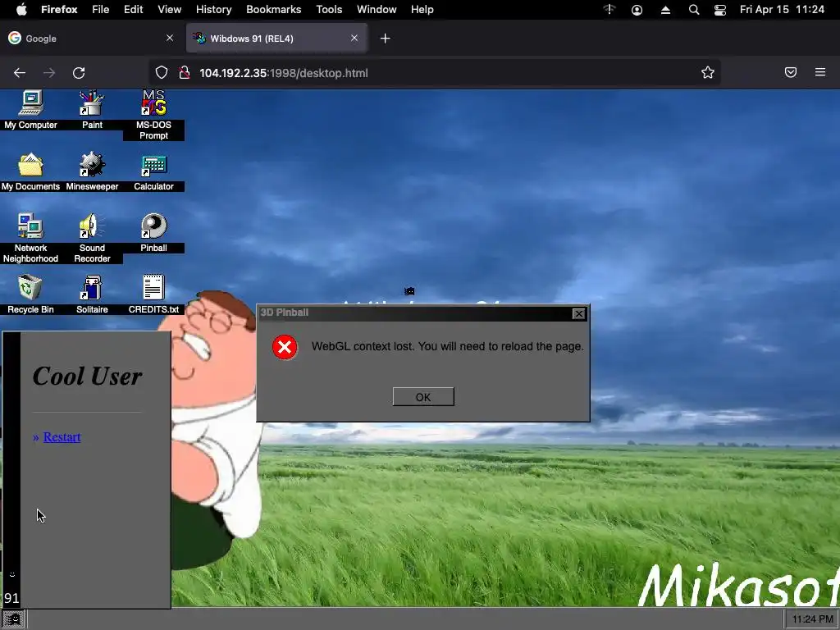Click the macOS date and time display
840x630 pixels.
(x=782, y=10)
